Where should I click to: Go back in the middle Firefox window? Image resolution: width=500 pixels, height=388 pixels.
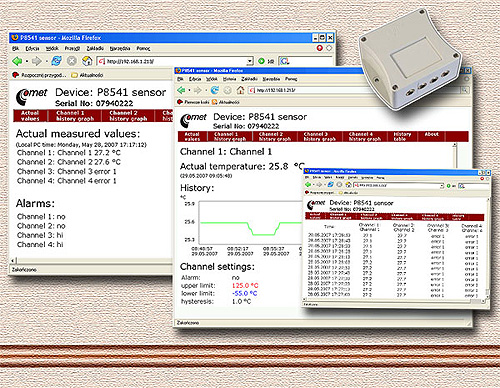point(181,90)
